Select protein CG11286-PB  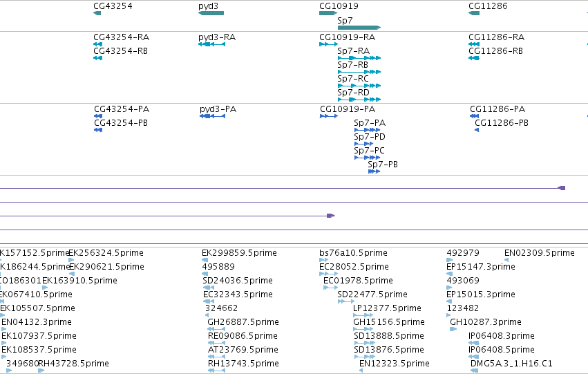tap(502, 123)
